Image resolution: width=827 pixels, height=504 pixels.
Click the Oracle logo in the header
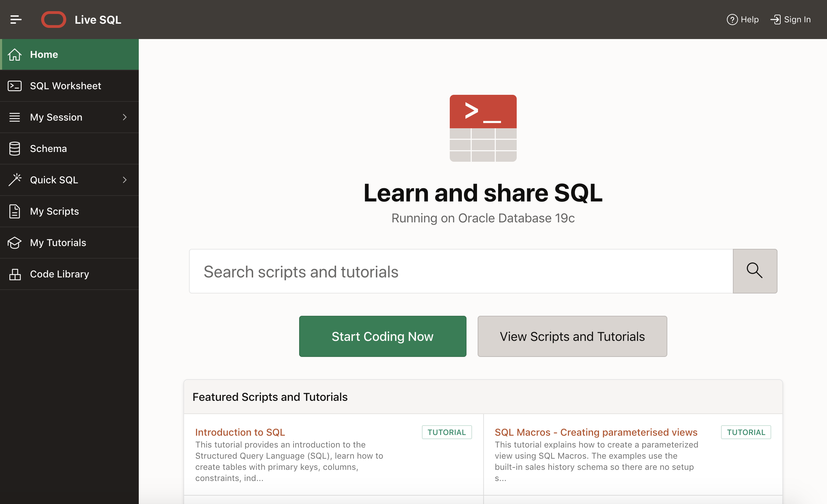point(54,20)
